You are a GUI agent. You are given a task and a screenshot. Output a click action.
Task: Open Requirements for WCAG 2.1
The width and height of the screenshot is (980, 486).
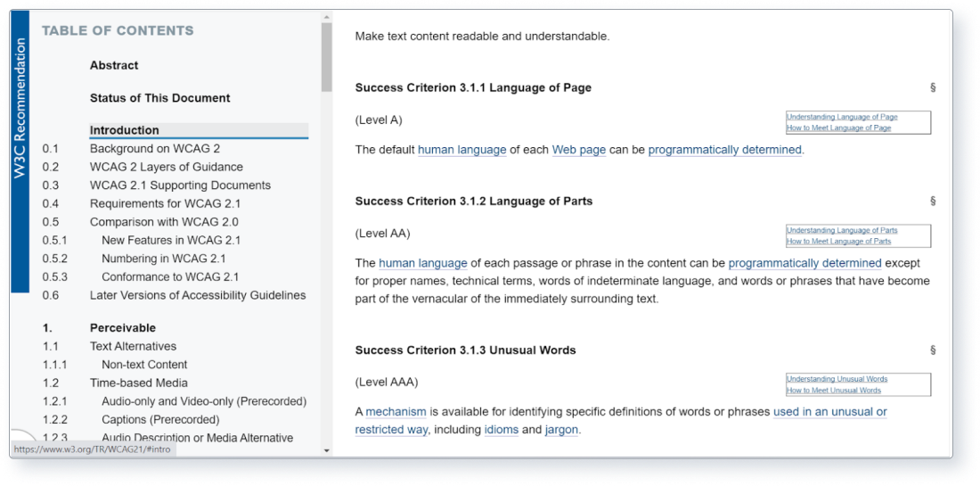165,203
